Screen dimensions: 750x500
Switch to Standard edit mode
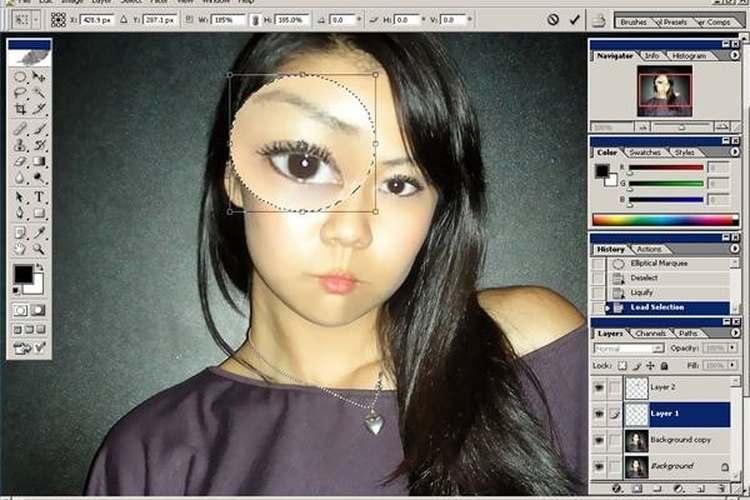pos(20,311)
